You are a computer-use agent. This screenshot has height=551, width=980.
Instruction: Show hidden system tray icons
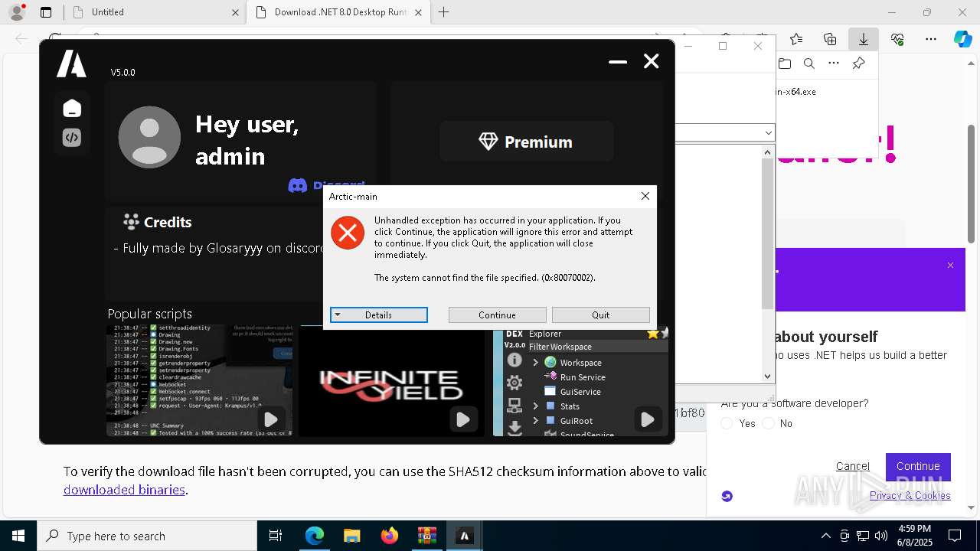(825, 536)
